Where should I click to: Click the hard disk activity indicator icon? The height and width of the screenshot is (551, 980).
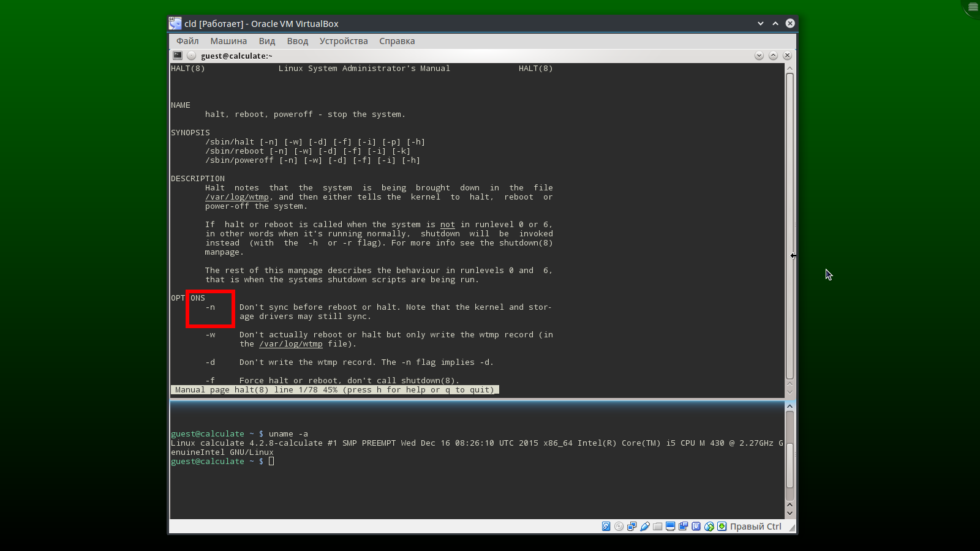tap(606, 527)
